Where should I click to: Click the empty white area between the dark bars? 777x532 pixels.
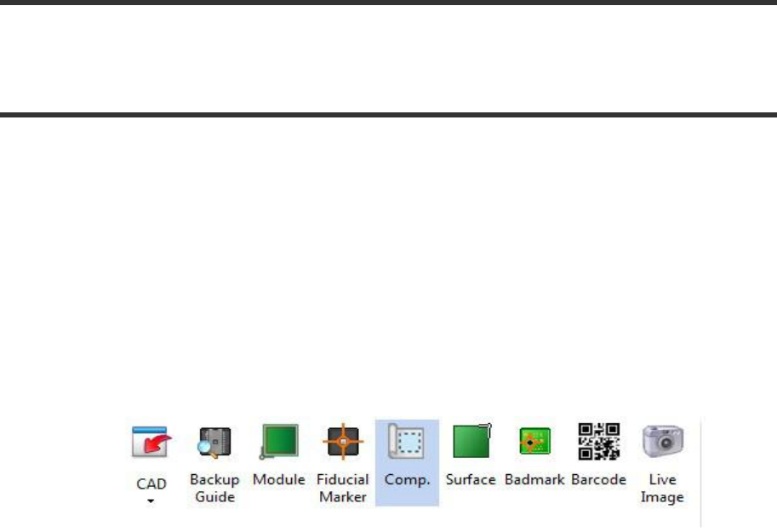click(x=388, y=59)
